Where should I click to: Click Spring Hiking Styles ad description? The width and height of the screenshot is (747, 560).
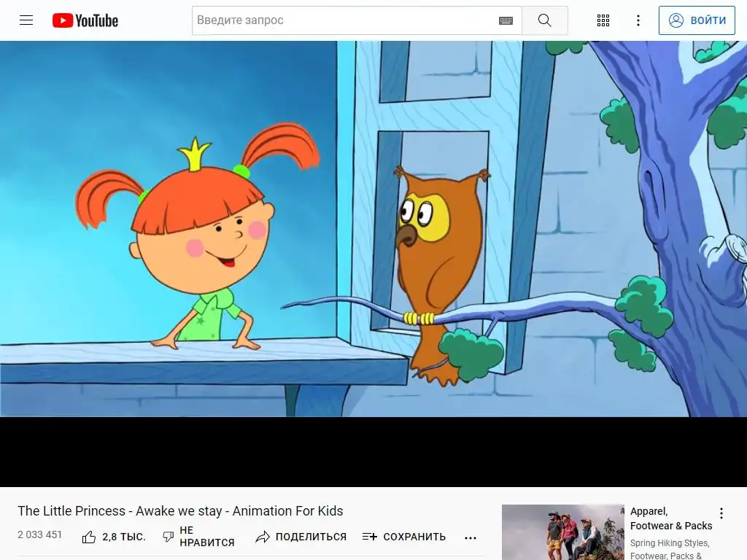coord(670,549)
